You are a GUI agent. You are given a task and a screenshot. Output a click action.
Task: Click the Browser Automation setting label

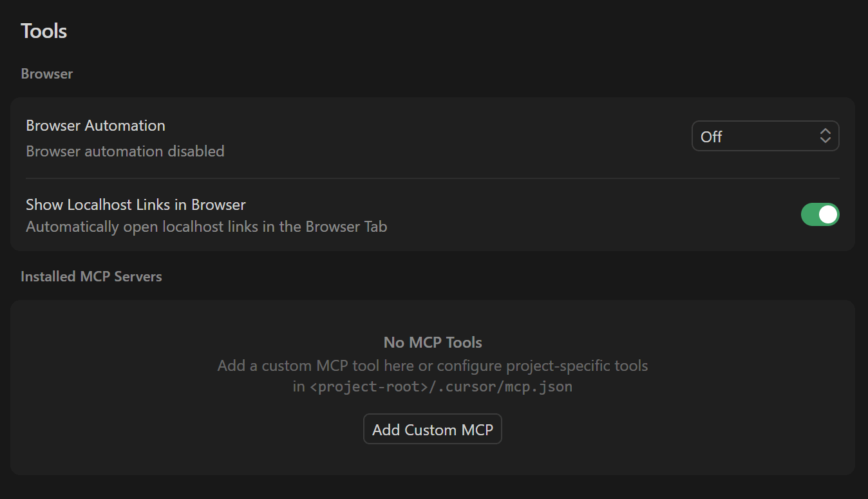pos(95,126)
